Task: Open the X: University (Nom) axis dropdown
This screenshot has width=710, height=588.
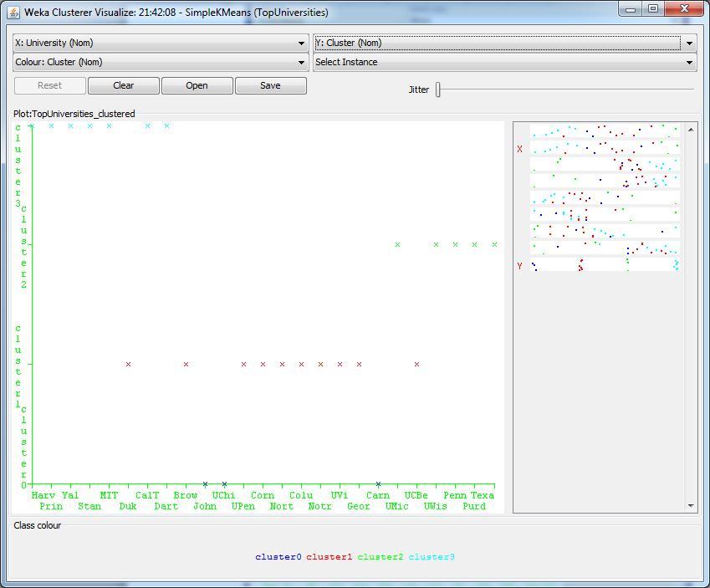Action: (161, 43)
